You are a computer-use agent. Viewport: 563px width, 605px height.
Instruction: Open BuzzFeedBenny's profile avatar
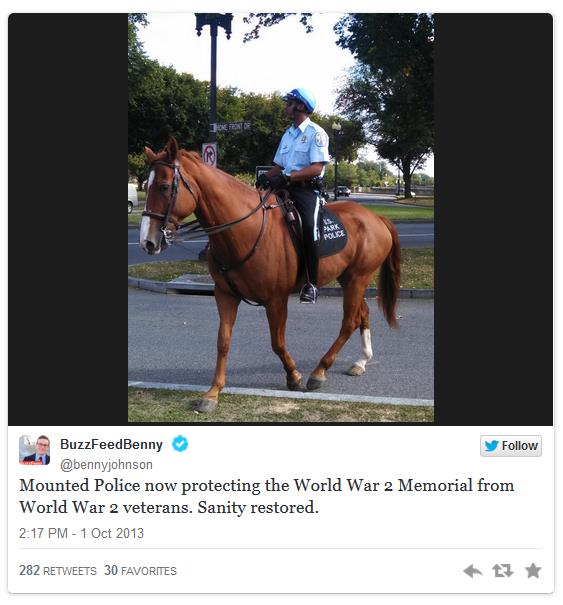pyautogui.click(x=35, y=450)
